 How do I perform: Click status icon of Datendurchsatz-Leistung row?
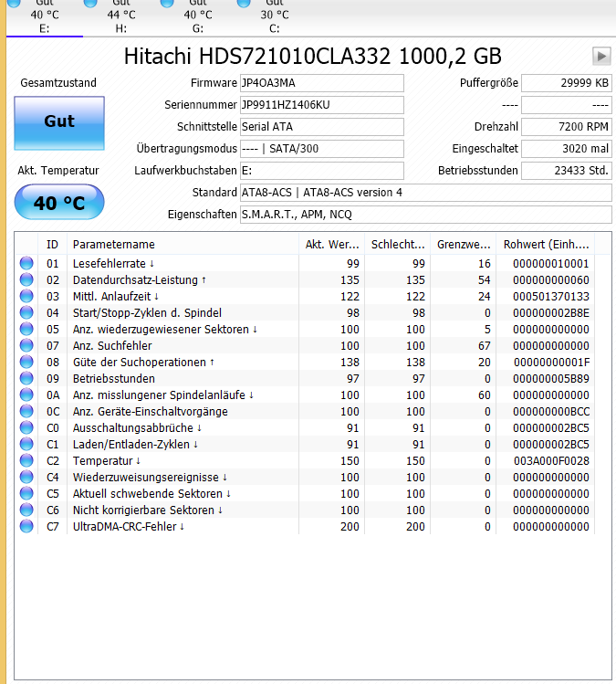(26, 279)
